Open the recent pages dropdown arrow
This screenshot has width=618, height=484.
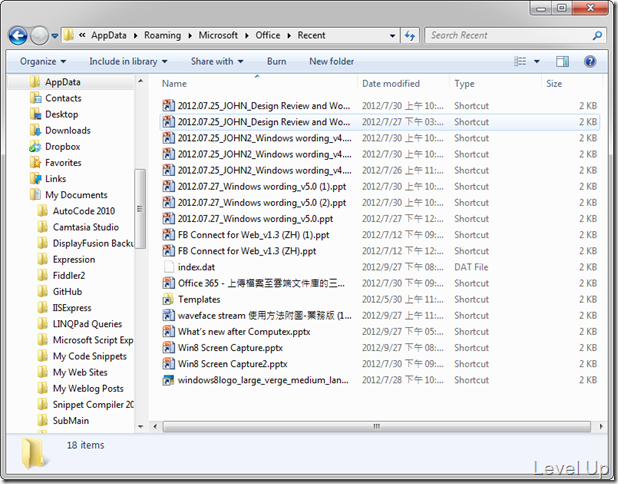click(55, 36)
